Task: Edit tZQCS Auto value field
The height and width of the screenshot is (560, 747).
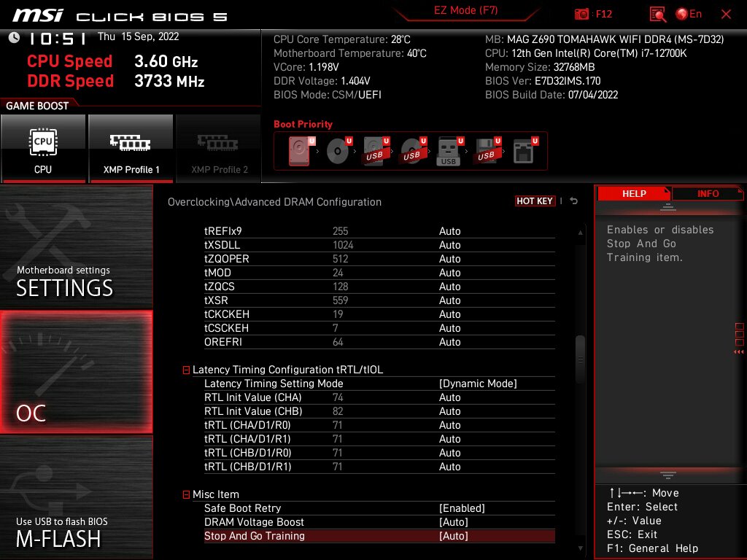Action: tap(449, 286)
